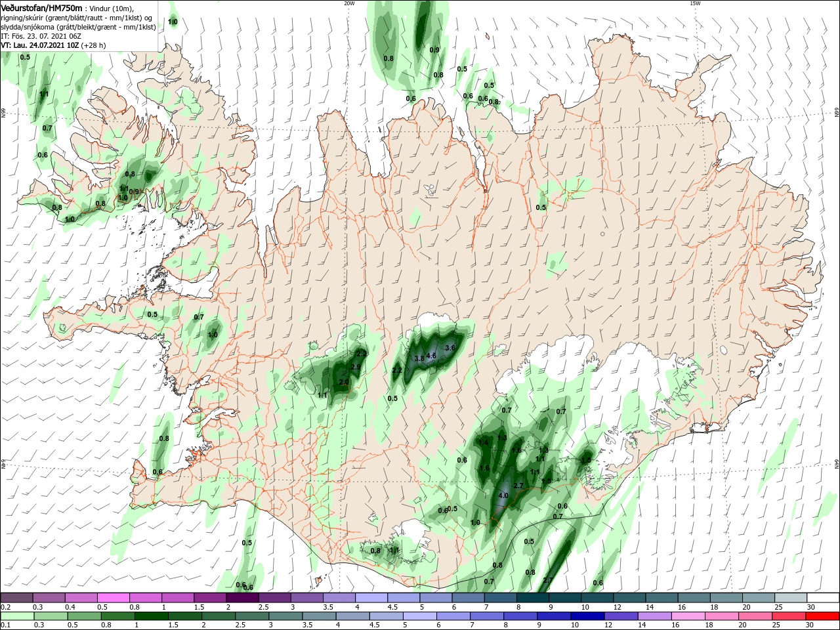The image size is (840, 630).
Task: Pick the 4 lavender swatch in top legend row
Action: 370,597
